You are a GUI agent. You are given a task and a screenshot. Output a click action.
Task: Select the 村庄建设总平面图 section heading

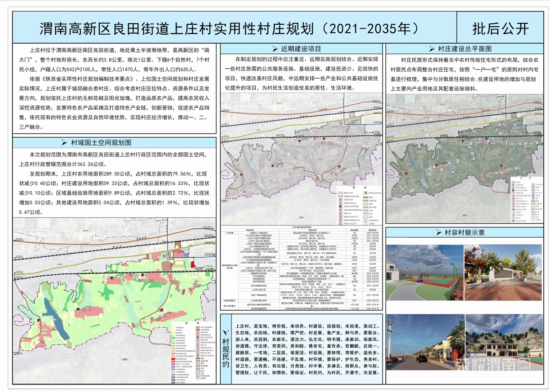click(x=465, y=49)
